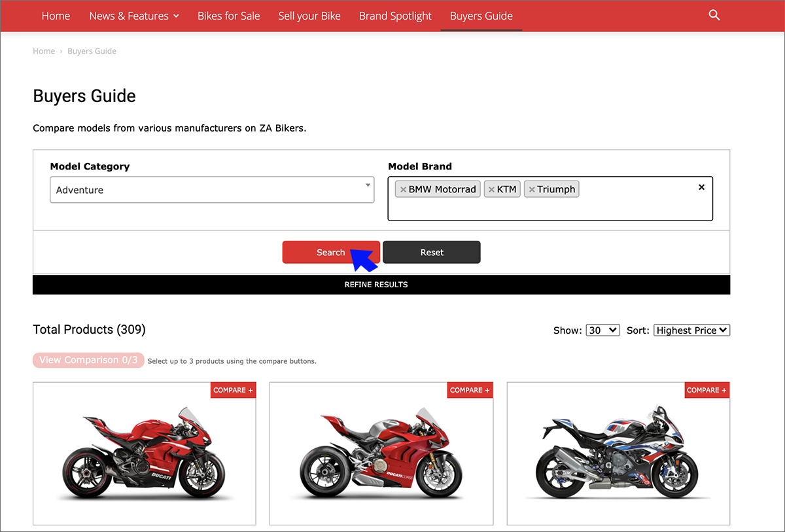
Task: Expand the News & Features menu
Action: point(134,16)
